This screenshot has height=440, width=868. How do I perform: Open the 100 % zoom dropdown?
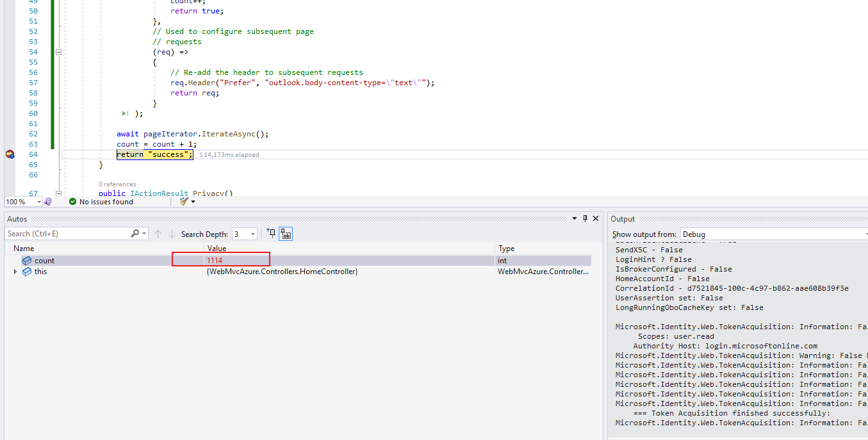[x=38, y=202]
